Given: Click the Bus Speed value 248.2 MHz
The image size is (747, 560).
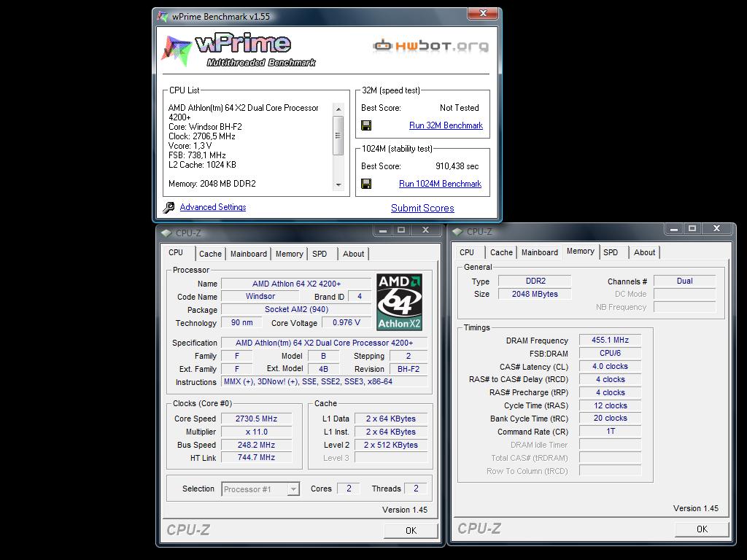Looking at the screenshot, I should click(256, 445).
